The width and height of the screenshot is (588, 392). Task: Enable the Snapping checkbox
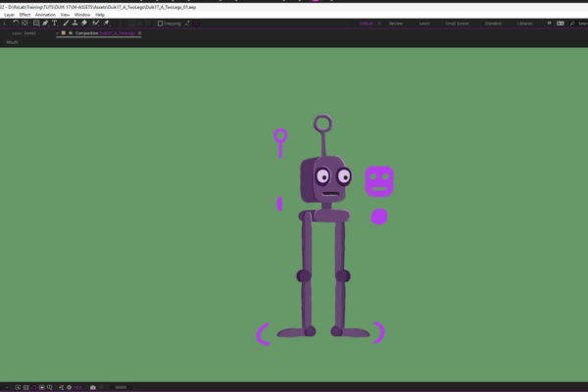click(x=161, y=23)
